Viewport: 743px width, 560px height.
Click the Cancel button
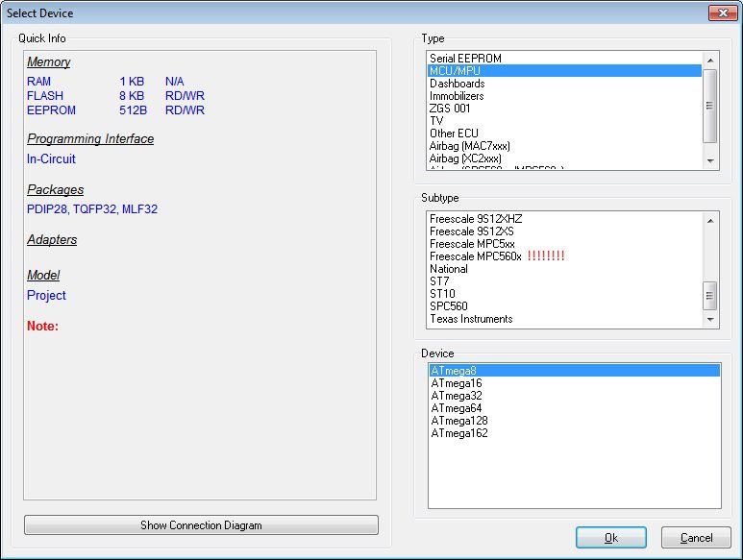pos(696,538)
